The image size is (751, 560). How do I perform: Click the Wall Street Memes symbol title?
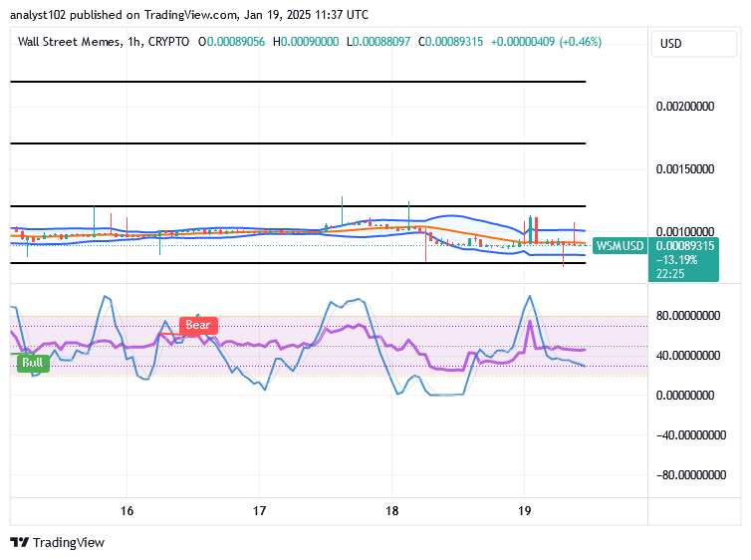[x=70, y=42]
